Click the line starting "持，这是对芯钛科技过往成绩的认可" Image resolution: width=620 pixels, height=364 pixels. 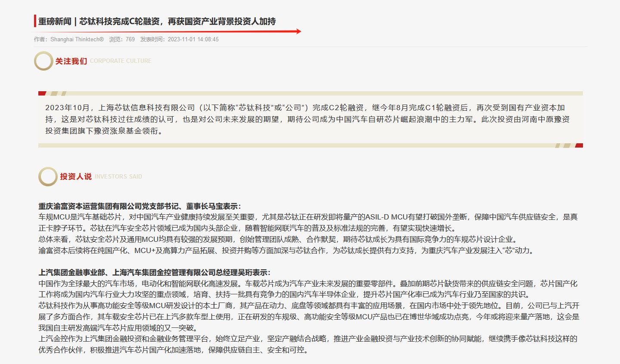307,119
